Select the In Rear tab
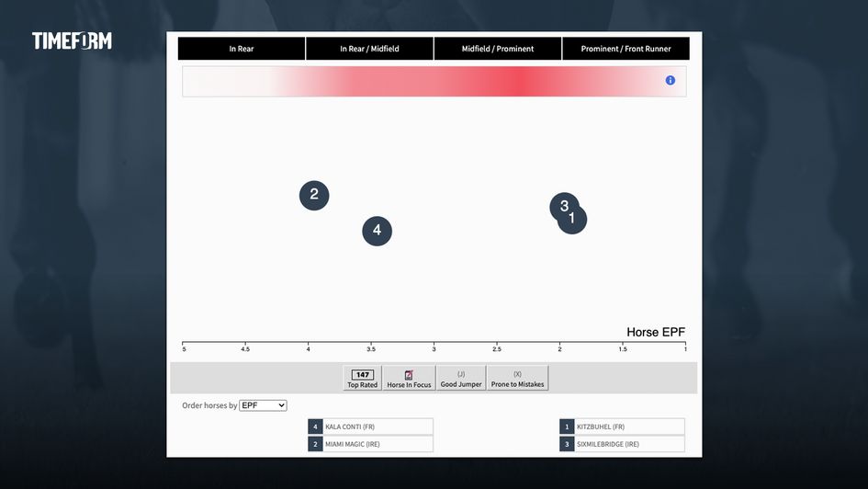Screen dimensions: 868x489 (242, 49)
